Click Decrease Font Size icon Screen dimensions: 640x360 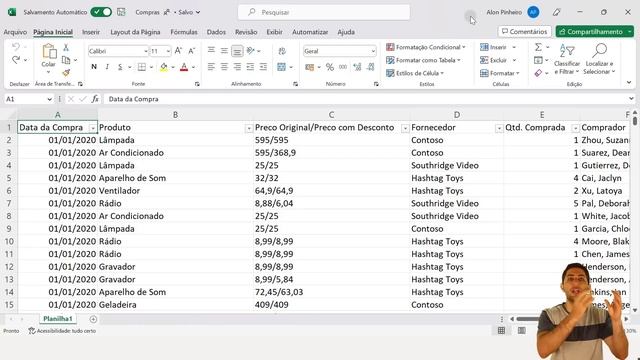coord(191,51)
